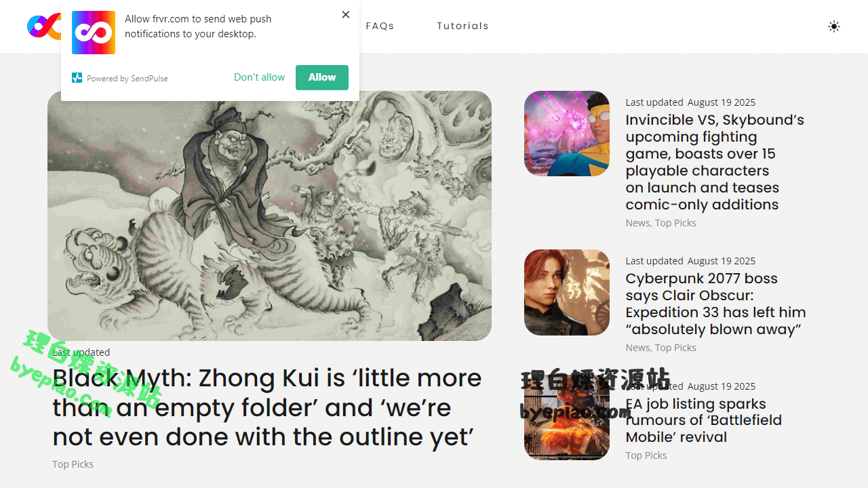
Task: Open the Invincible VS article thumbnail
Action: [567, 134]
